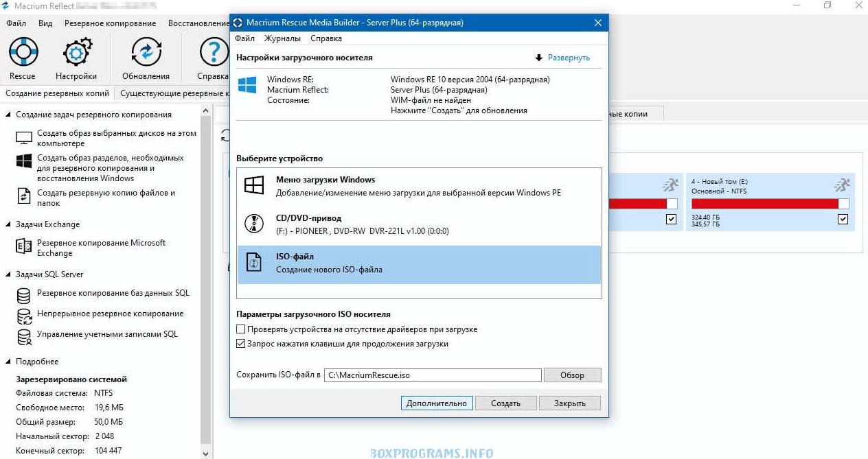Viewport: 868px width, 459px height.
Task: Toggle the checkbox left of volume E
Action: (671, 220)
